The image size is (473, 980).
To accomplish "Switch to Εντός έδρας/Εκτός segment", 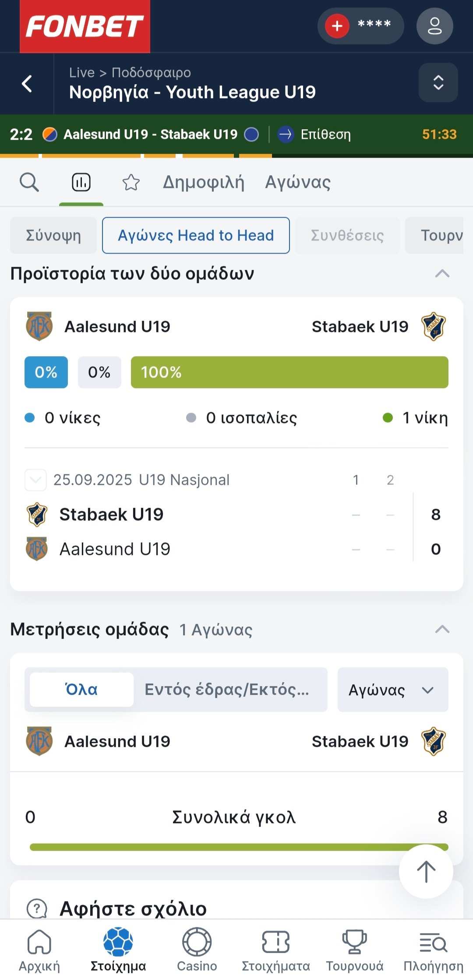I will [x=228, y=690].
